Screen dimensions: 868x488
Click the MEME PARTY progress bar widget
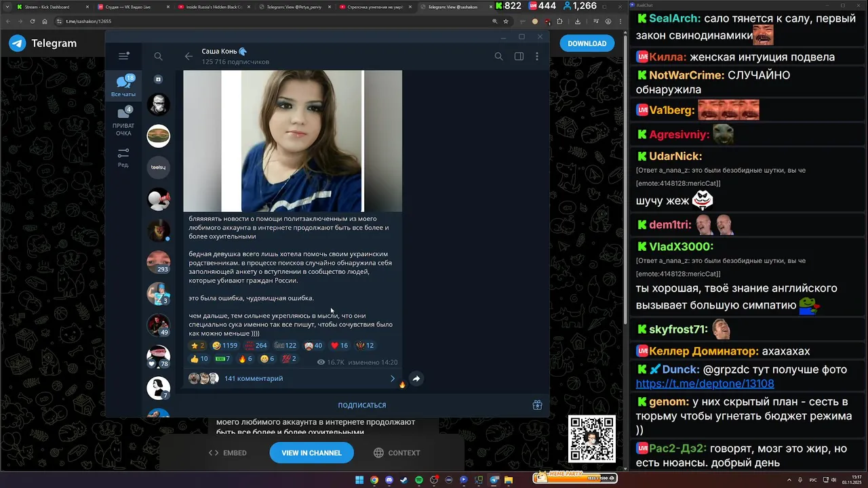[575, 478]
